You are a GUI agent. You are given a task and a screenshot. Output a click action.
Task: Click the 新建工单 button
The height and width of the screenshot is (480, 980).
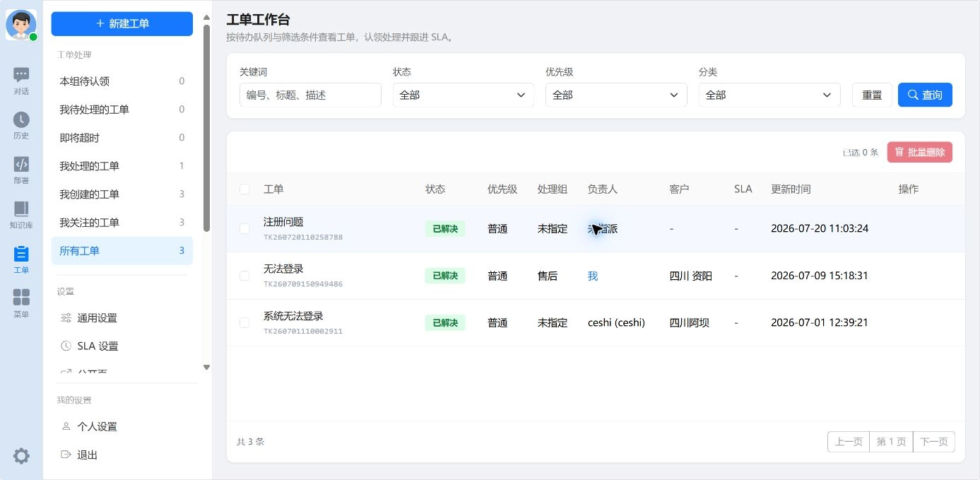coord(122,23)
